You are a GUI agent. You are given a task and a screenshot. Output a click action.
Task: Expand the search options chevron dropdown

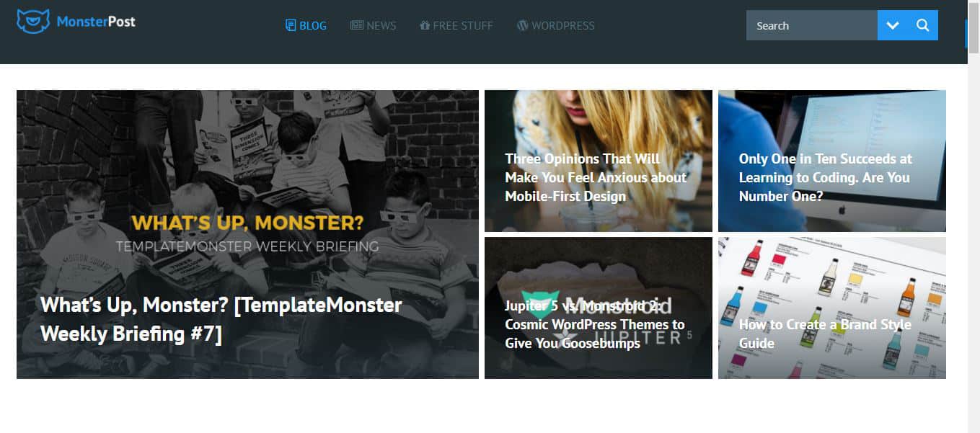coord(893,25)
